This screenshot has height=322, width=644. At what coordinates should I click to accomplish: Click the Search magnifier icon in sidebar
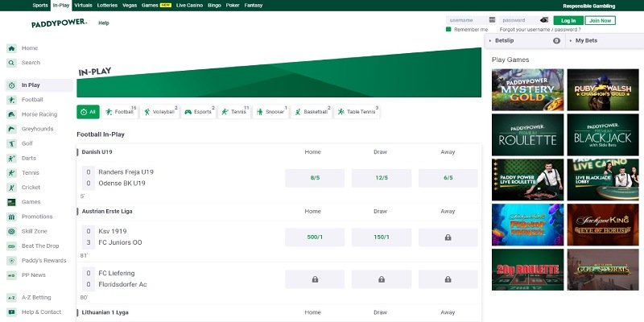click(11, 63)
